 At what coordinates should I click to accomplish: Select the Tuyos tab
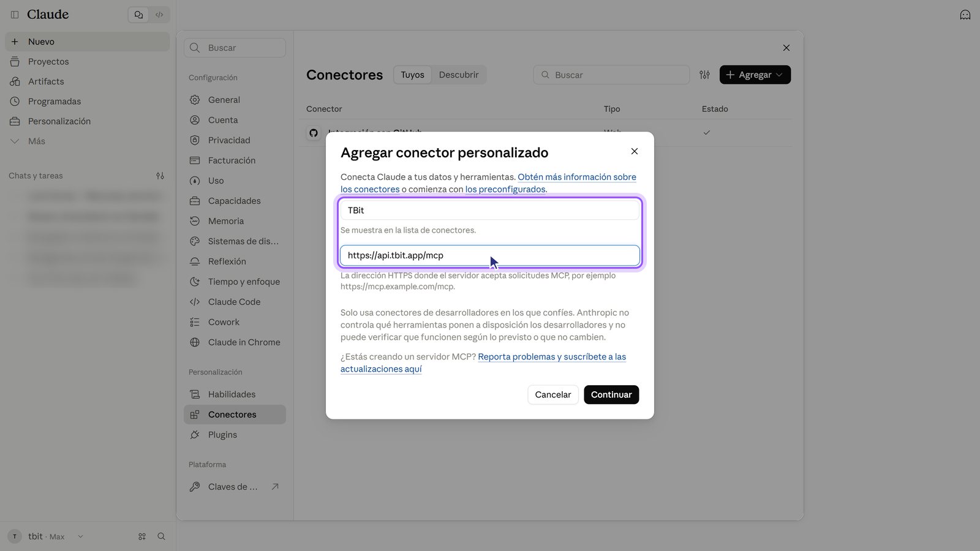pyautogui.click(x=412, y=75)
